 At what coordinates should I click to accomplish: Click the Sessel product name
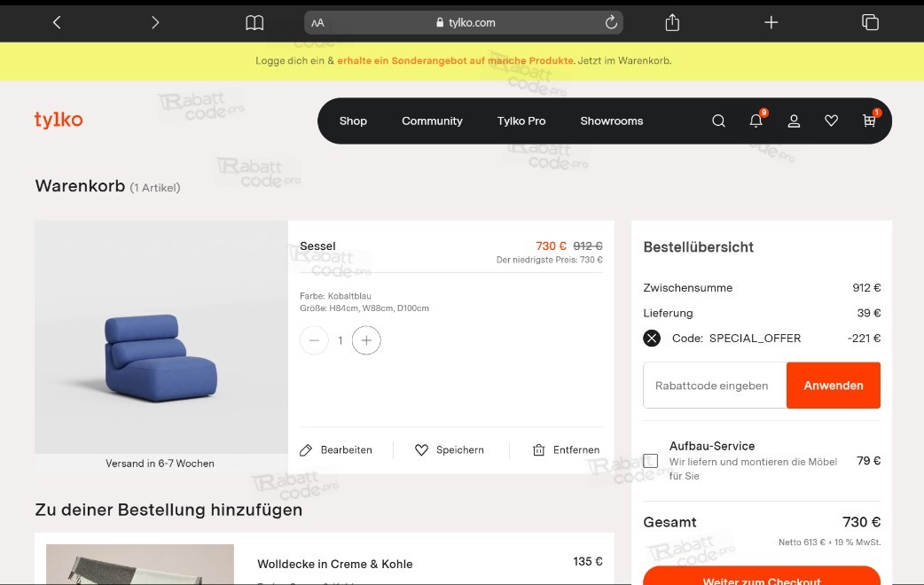pos(317,246)
